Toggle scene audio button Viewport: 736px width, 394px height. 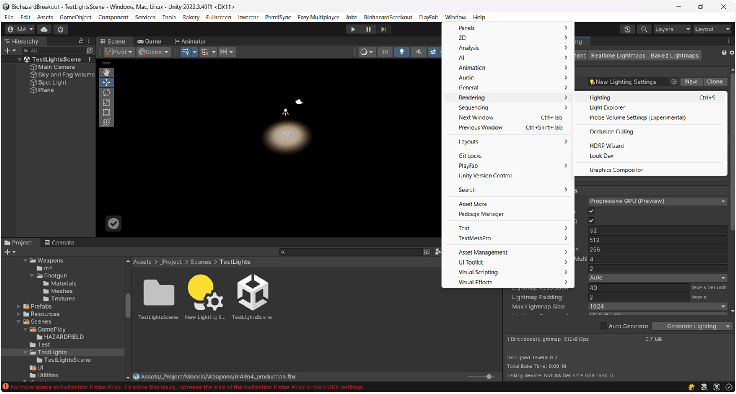click(x=418, y=52)
